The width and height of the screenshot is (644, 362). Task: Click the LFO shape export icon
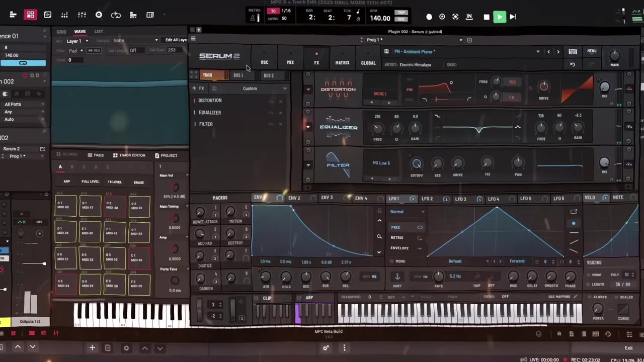click(x=574, y=212)
